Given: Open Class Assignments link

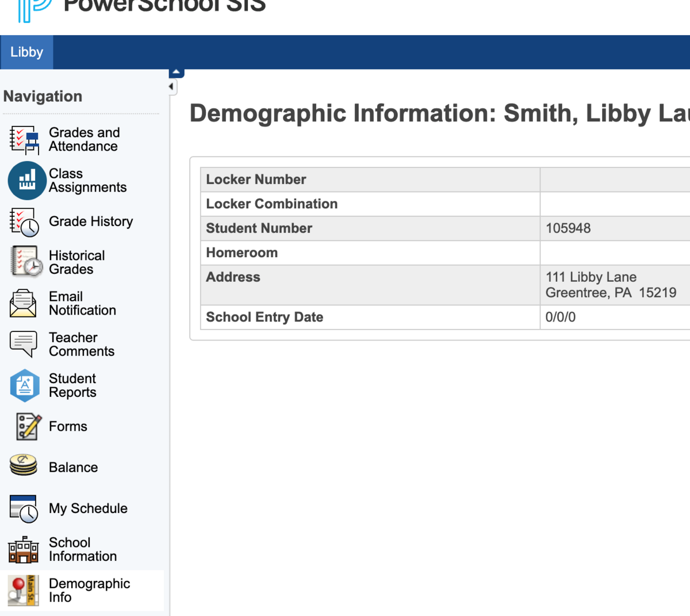Looking at the screenshot, I should tap(87, 181).
